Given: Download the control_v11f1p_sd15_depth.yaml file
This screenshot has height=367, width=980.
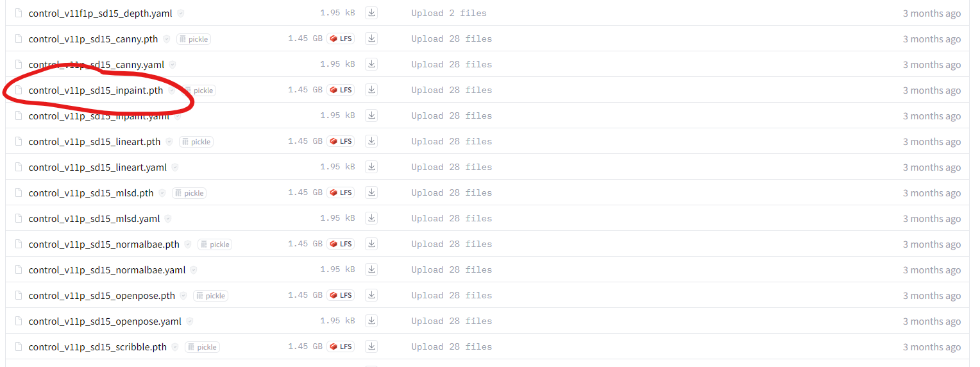Looking at the screenshot, I should (x=371, y=13).
